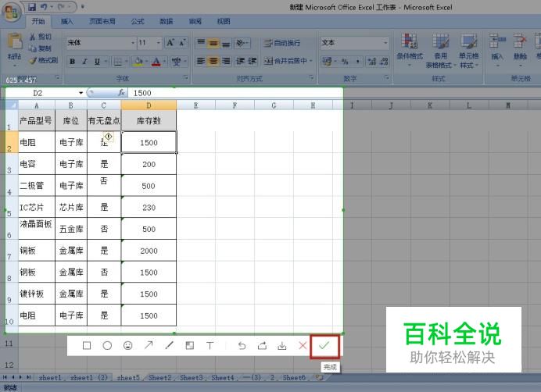Switch to the View (视图) tab

pyautogui.click(x=224, y=21)
